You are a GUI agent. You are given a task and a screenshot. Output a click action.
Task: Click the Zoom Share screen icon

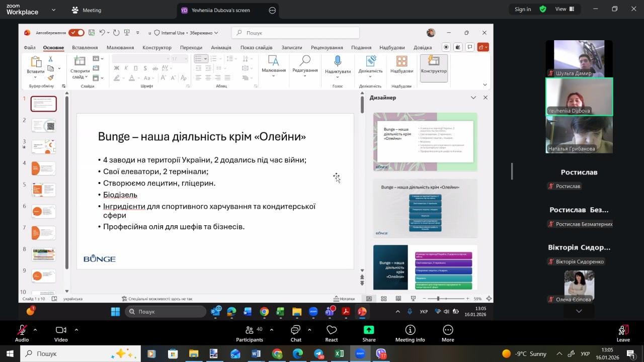pyautogui.click(x=369, y=330)
